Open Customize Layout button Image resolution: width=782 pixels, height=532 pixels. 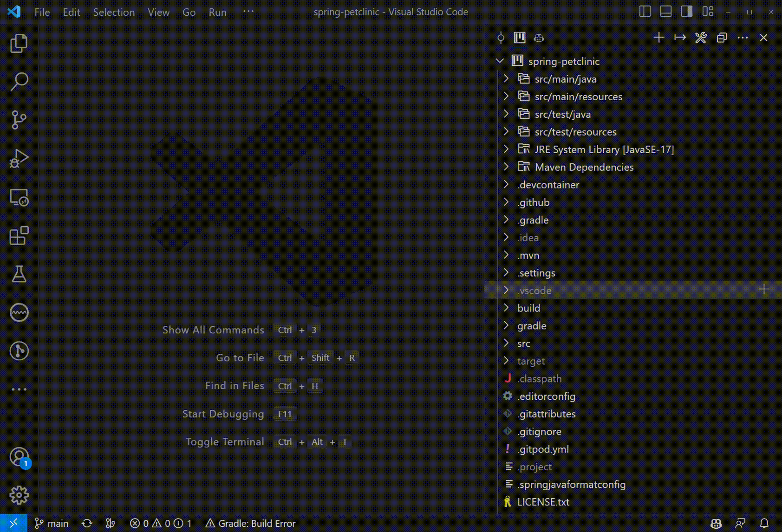708,12
